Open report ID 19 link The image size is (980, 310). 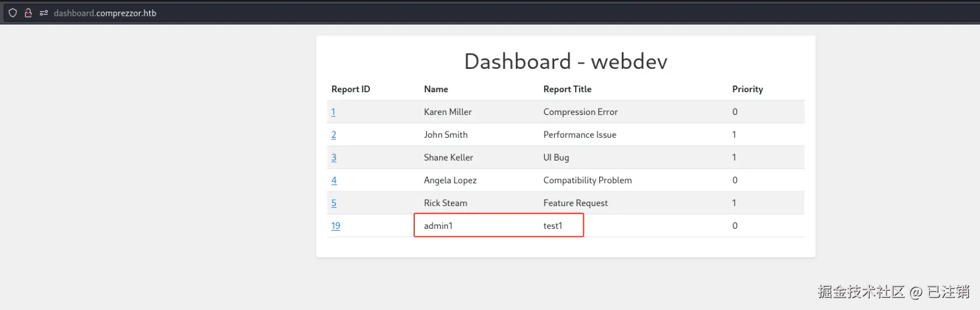coord(335,226)
